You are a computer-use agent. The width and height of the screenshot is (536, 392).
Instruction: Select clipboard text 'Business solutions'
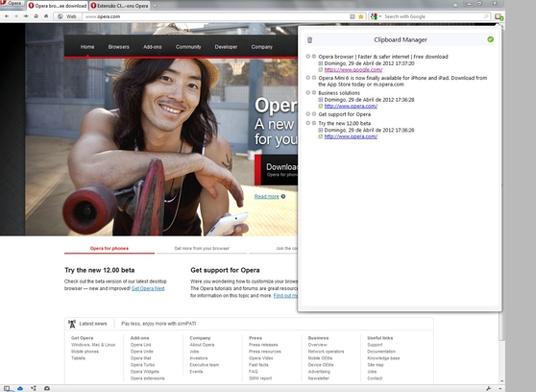(339, 93)
